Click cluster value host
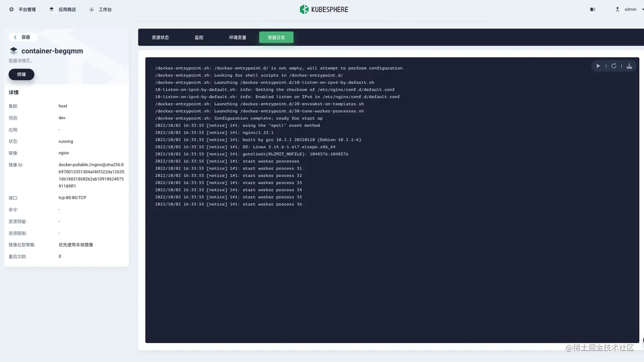Screen dimensions: 644x362 [63, 106]
